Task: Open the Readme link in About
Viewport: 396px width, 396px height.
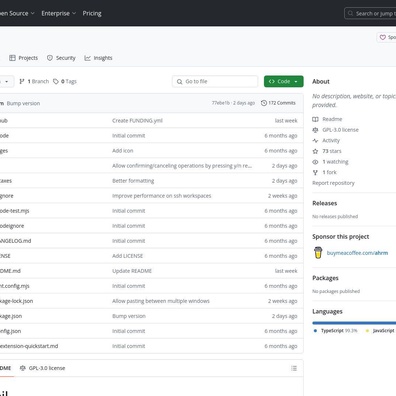Action: pos(332,119)
